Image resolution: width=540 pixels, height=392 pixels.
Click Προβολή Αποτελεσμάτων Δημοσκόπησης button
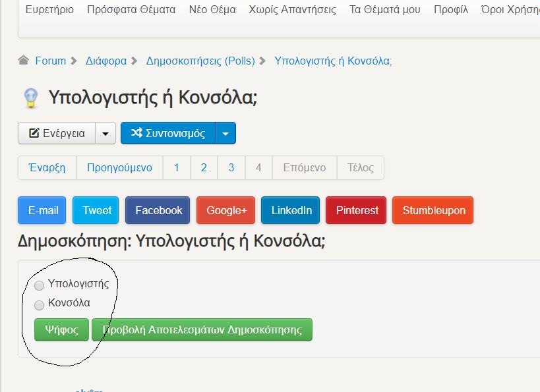[x=202, y=329]
